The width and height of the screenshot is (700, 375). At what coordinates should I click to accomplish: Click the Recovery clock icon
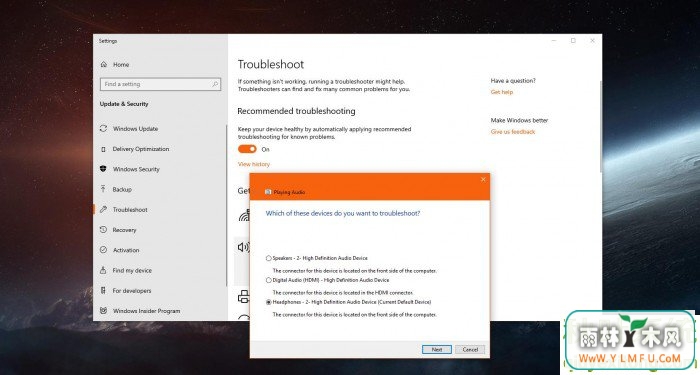tap(104, 230)
